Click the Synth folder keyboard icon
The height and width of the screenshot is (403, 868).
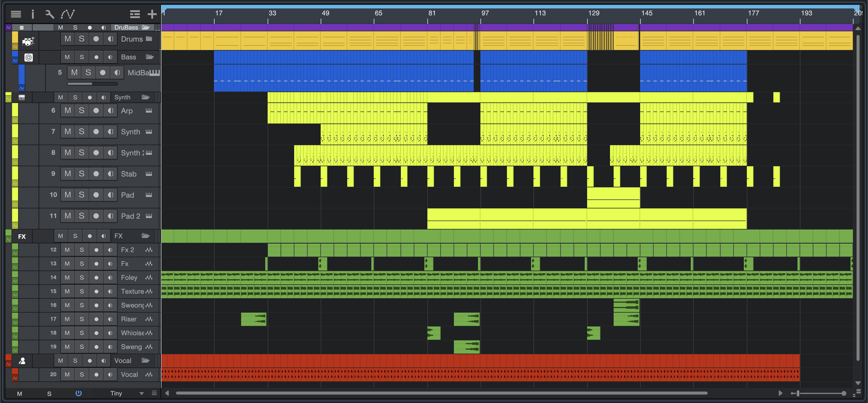tap(22, 97)
